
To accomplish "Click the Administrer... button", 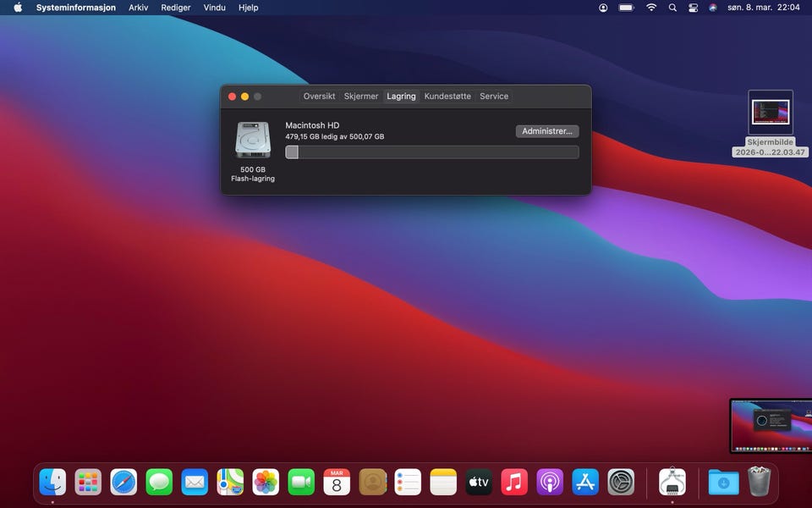I will coord(547,131).
